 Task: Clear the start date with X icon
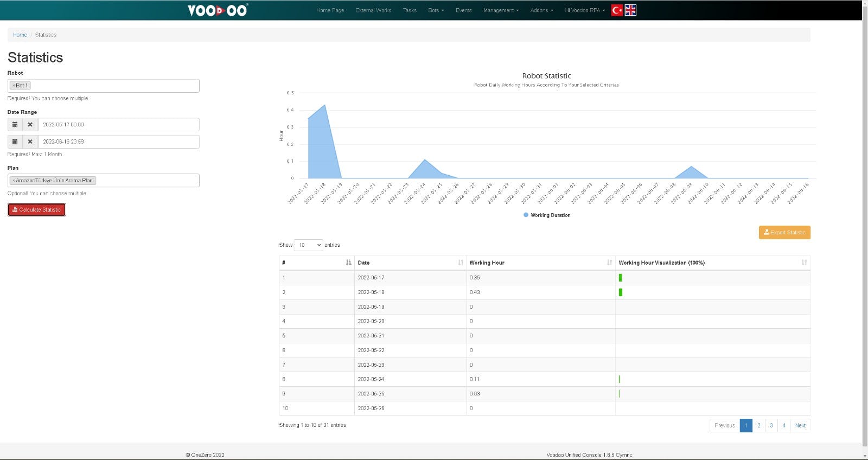[x=30, y=125]
